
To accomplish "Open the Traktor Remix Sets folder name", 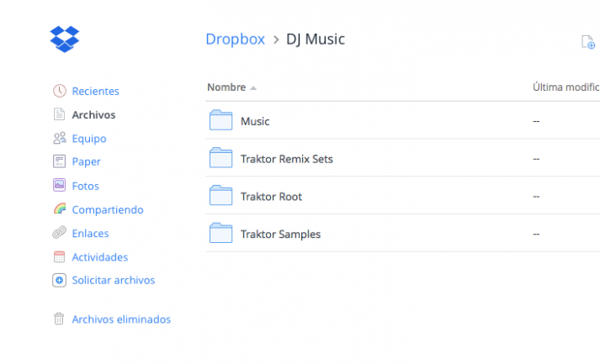I will (x=287, y=159).
